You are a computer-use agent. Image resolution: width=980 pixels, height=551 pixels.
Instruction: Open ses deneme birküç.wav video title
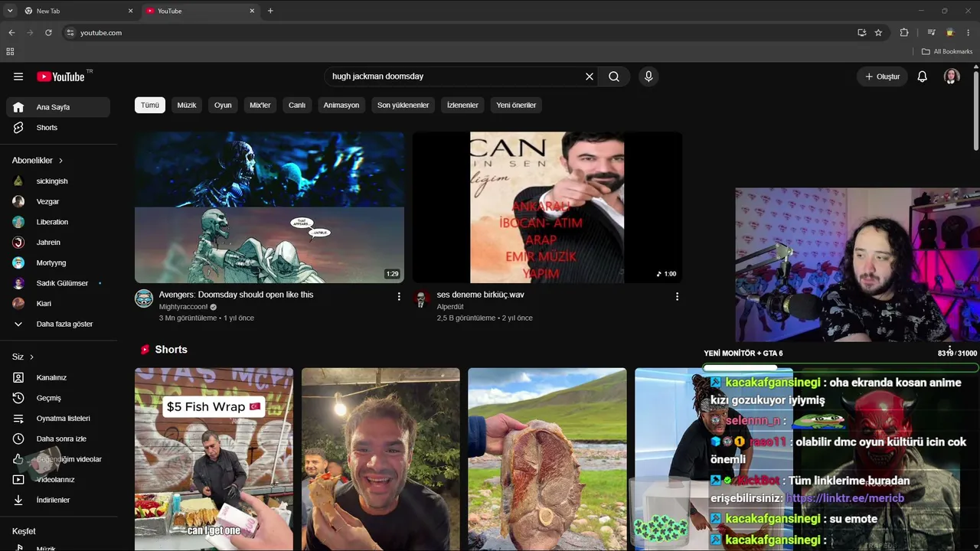point(480,295)
